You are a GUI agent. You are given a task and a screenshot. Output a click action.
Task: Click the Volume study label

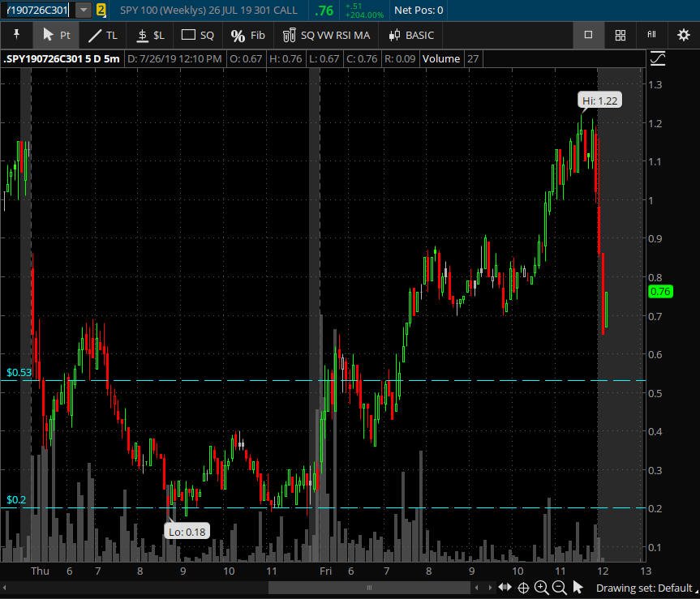pos(441,59)
